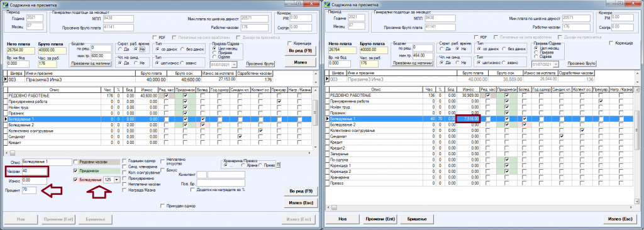Screen dimensions: 644x230
Task: Click the Износ field showing 0.00
Action: (35, 180)
